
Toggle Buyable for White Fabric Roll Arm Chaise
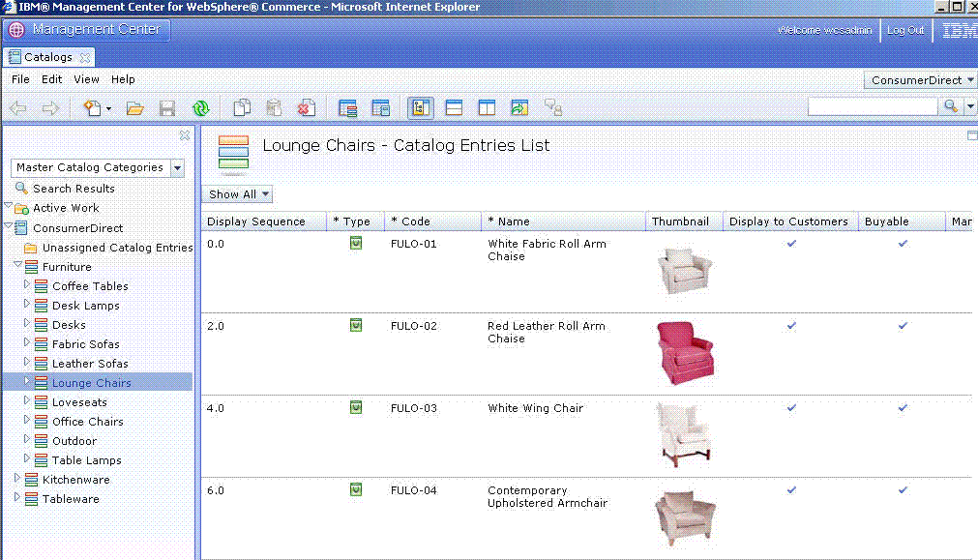[903, 243]
